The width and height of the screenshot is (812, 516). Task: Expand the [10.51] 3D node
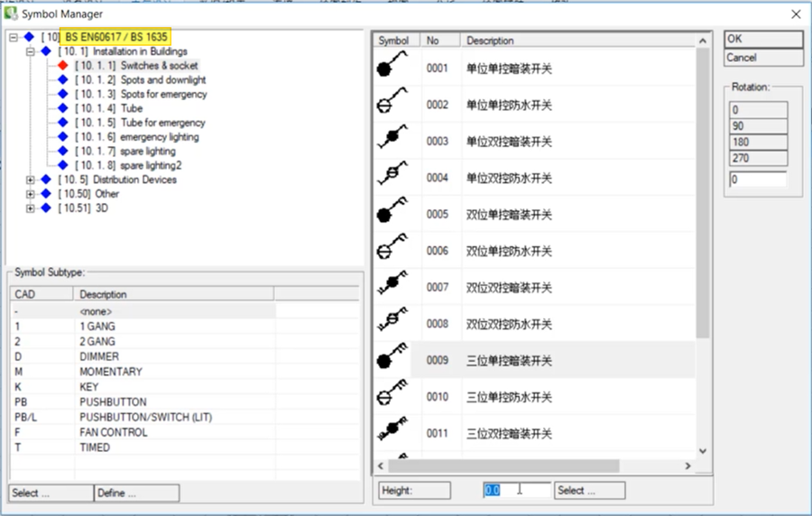(30, 208)
